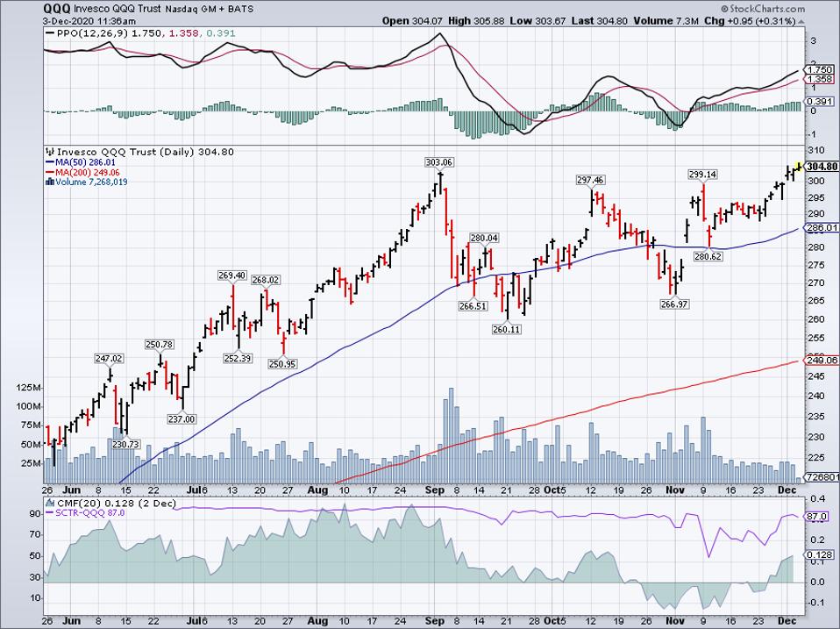The width and height of the screenshot is (840, 629).
Task: Click the 0.391 histogram tag on the right axis
Action: click(x=820, y=101)
